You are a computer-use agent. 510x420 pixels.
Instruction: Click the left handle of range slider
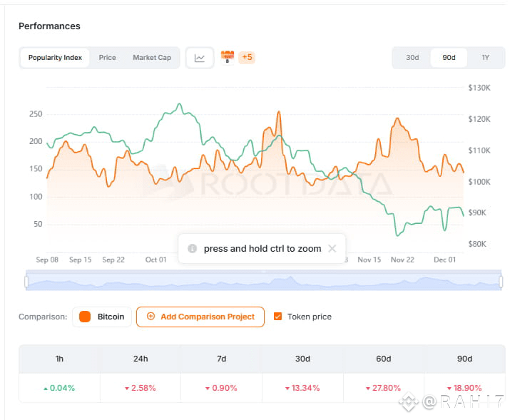(26, 282)
